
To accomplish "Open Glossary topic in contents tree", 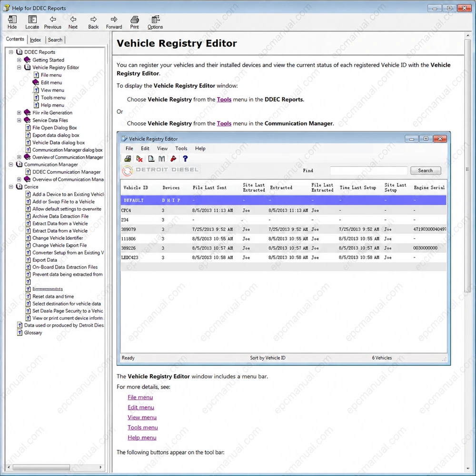I will (x=33, y=332).
